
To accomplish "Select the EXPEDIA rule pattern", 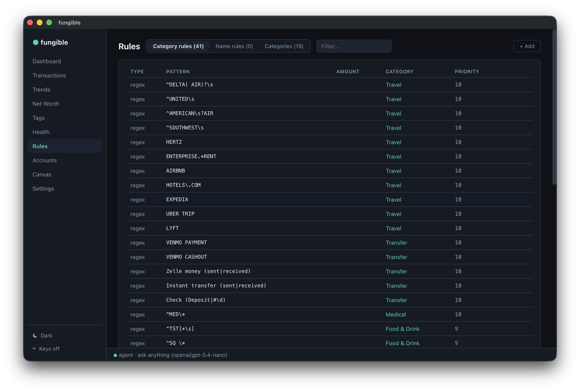I will [x=177, y=200].
